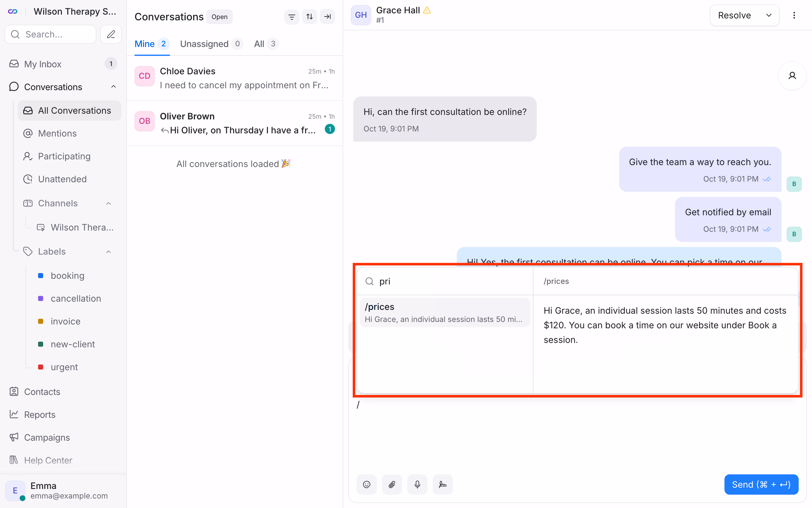Screen dimensions: 812x508
Task: Switch to the All conversations tab
Action: (x=266, y=44)
